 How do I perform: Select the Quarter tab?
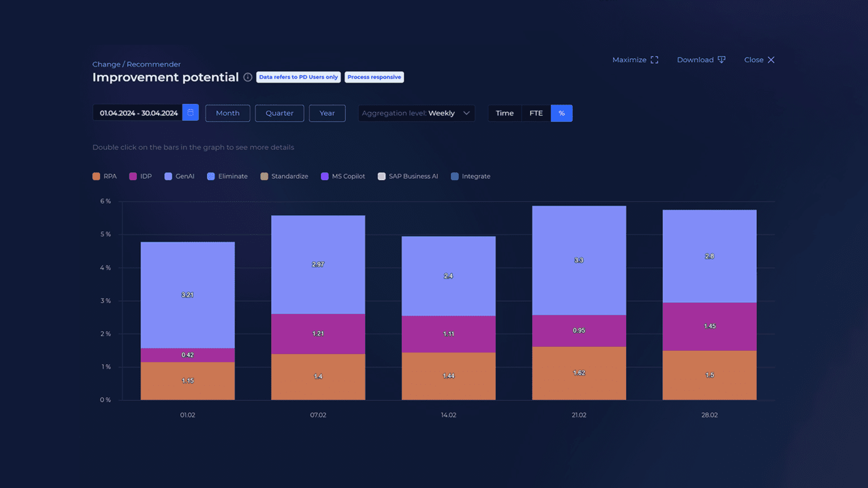tap(279, 113)
